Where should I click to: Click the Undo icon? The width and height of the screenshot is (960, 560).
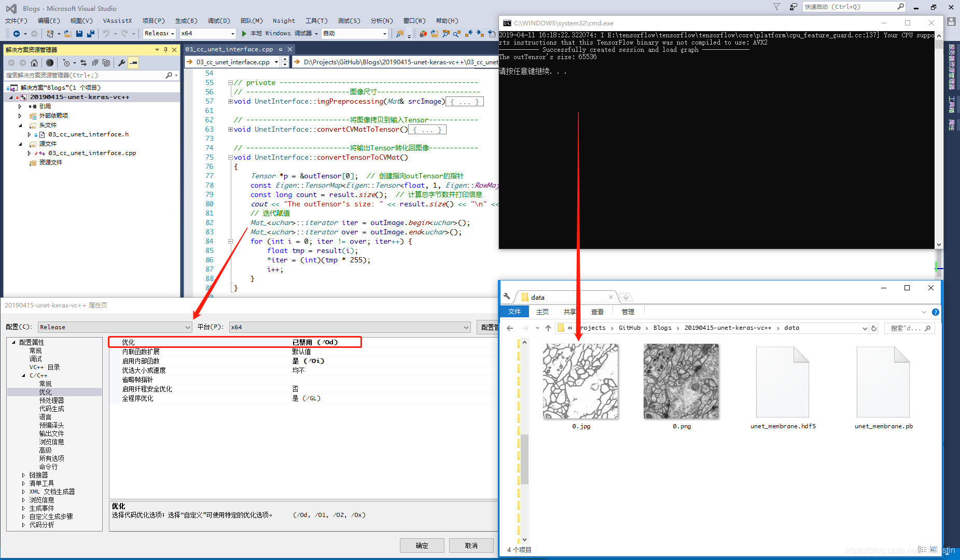[107, 33]
